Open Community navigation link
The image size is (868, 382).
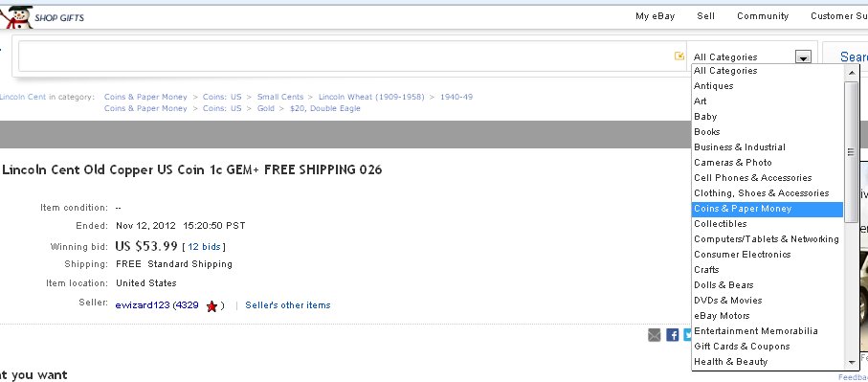763,16
